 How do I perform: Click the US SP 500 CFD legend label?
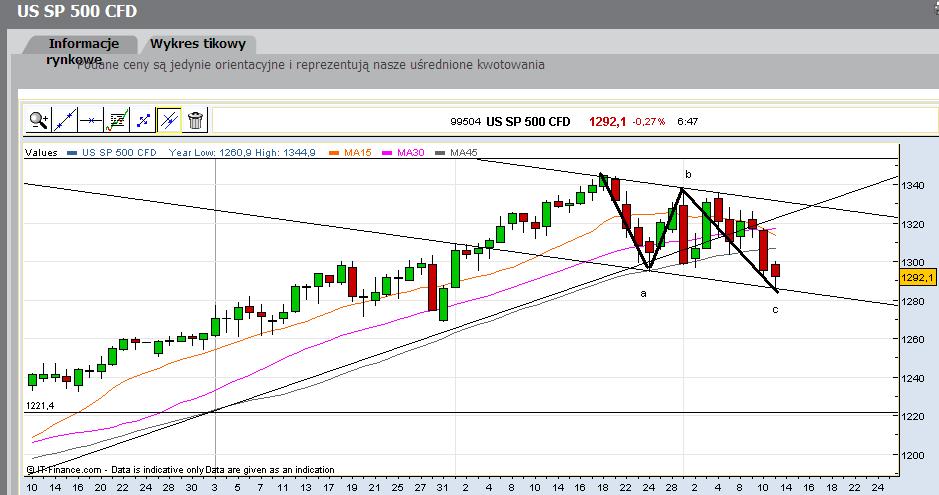point(119,153)
